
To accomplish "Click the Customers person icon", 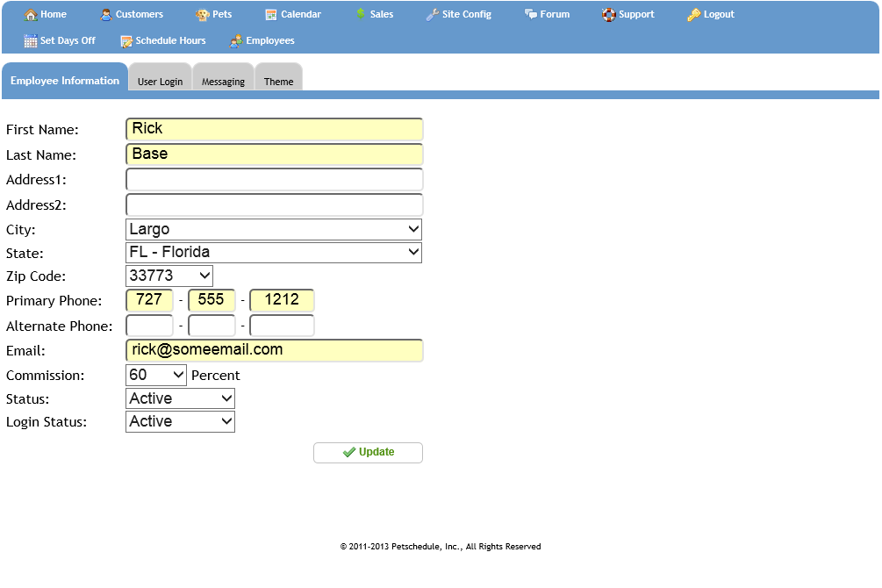I will click(105, 15).
